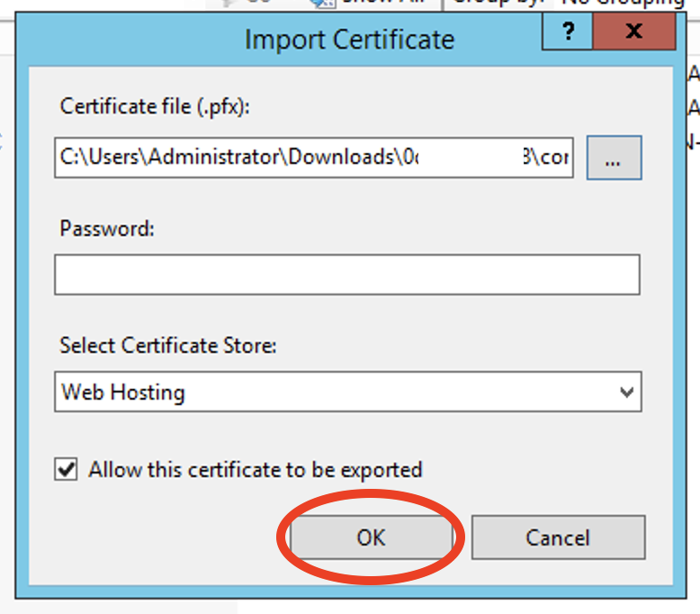Close the Import Certificate dialog

point(633,32)
